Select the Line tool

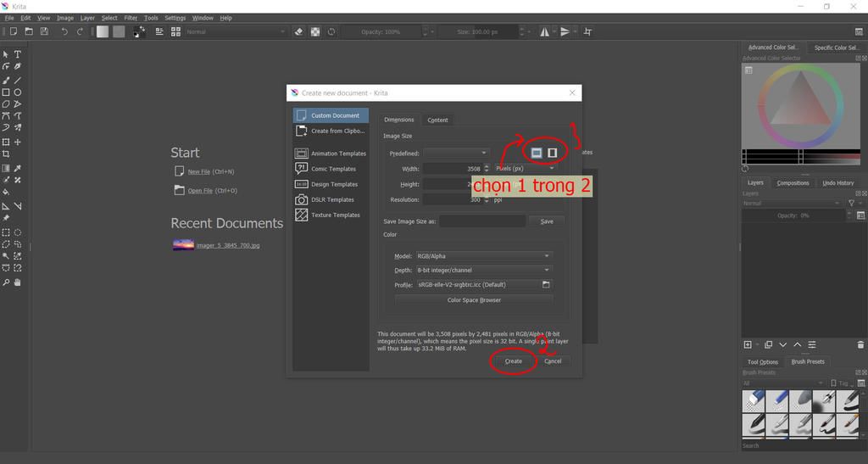[18, 81]
